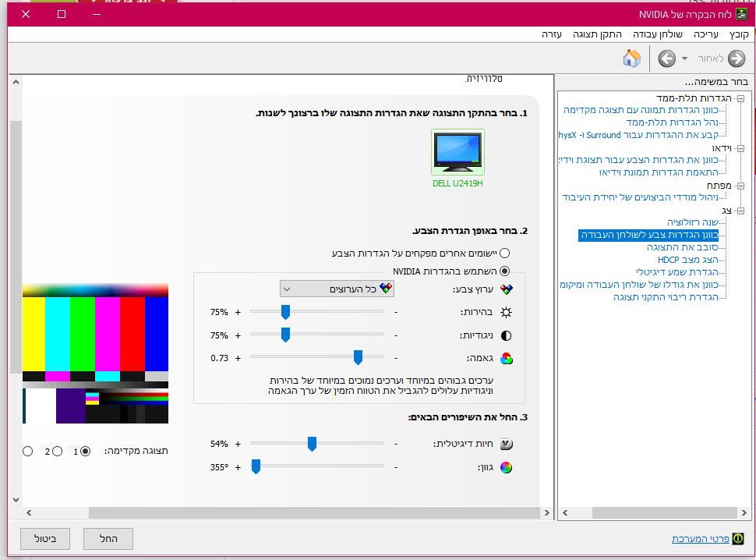Select 'השתמש בהגדרות NVIDIA' radio button

point(504,271)
